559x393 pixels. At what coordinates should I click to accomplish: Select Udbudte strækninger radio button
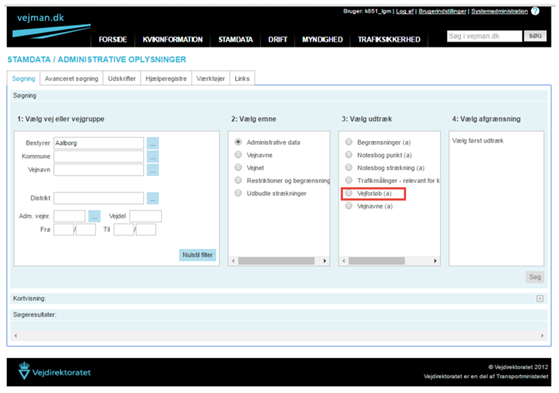[x=238, y=193]
